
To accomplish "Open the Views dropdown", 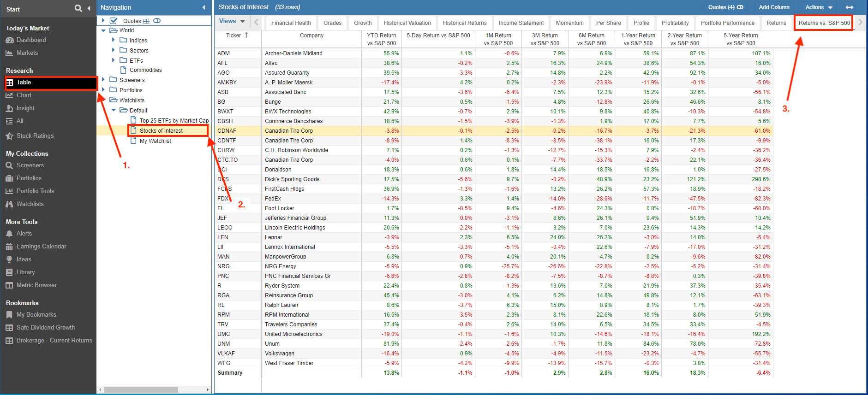I will click(231, 21).
